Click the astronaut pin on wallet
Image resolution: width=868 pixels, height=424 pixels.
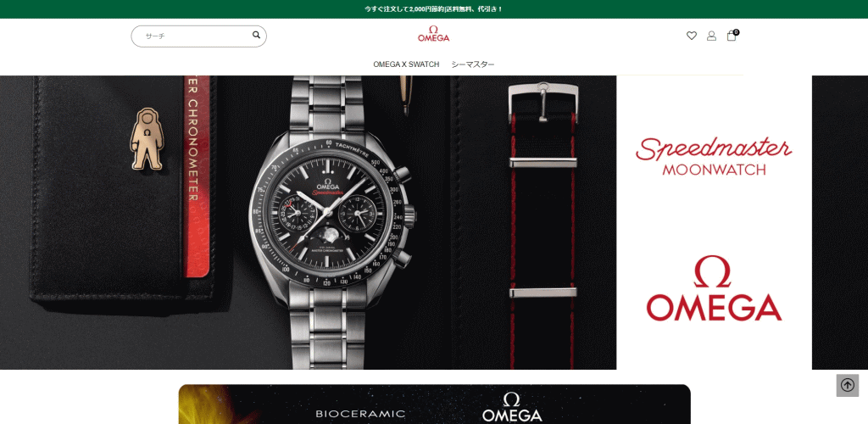(146, 139)
